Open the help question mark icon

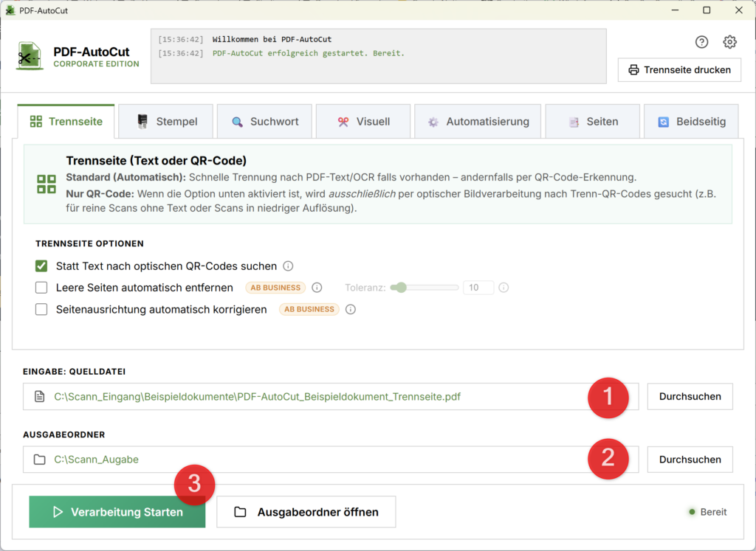[701, 42]
